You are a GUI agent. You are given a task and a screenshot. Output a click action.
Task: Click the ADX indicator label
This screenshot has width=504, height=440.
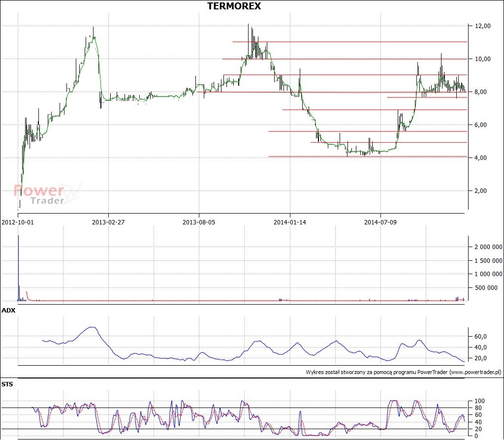pyautogui.click(x=8, y=311)
